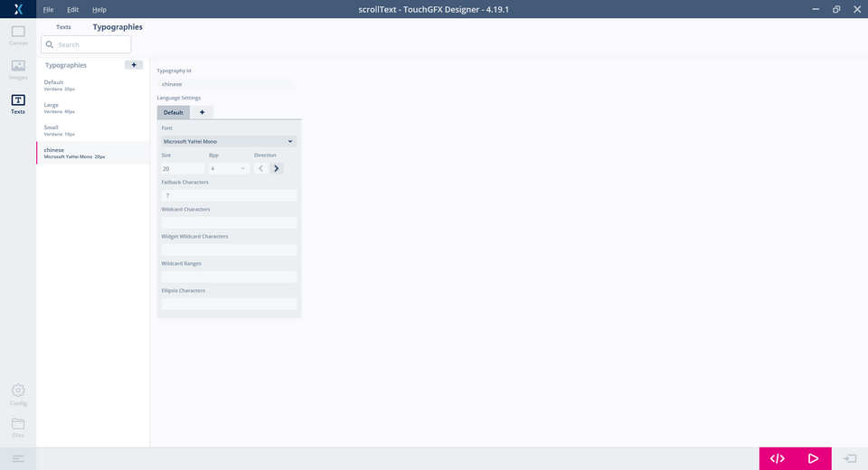Open the Images section in sidebar

tap(18, 70)
